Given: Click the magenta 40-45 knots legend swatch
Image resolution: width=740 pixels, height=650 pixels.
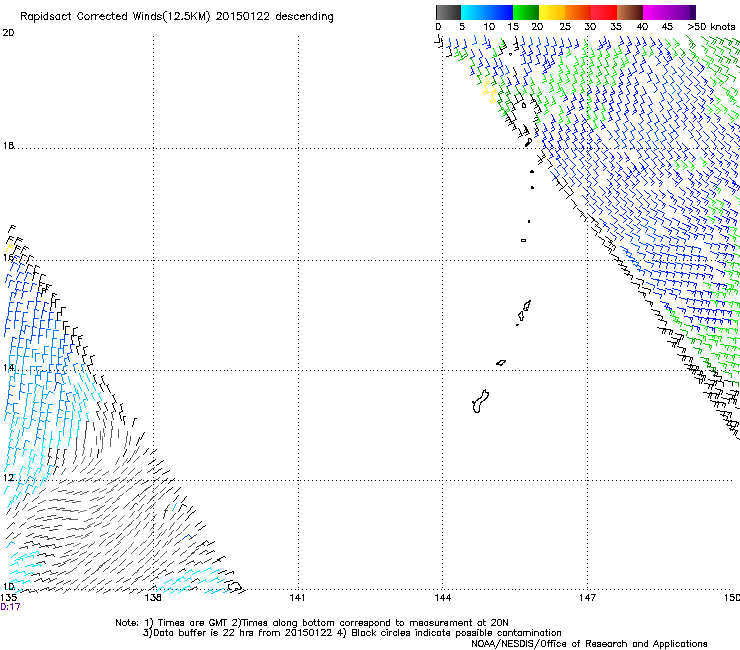Looking at the screenshot, I should point(656,12).
